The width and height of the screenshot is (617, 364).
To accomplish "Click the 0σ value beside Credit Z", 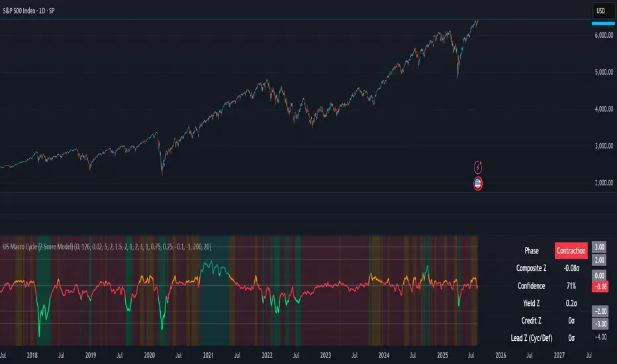I will (x=571, y=320).
